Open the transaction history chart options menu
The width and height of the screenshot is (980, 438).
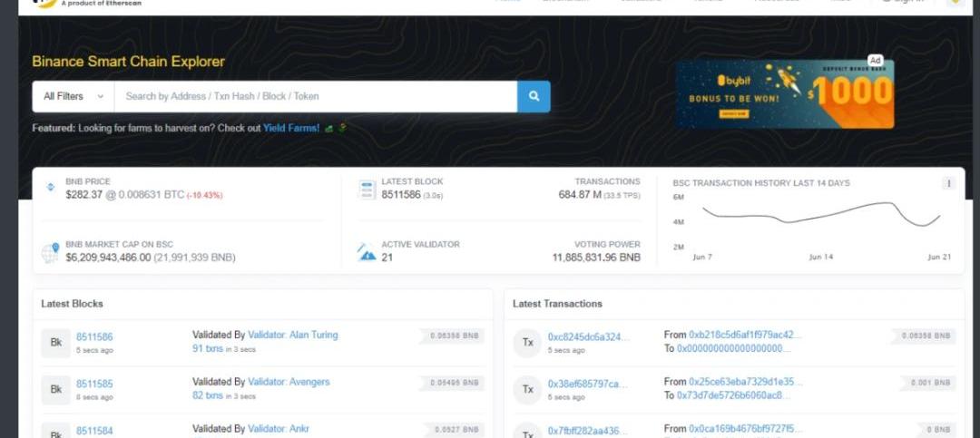(949, 183)
